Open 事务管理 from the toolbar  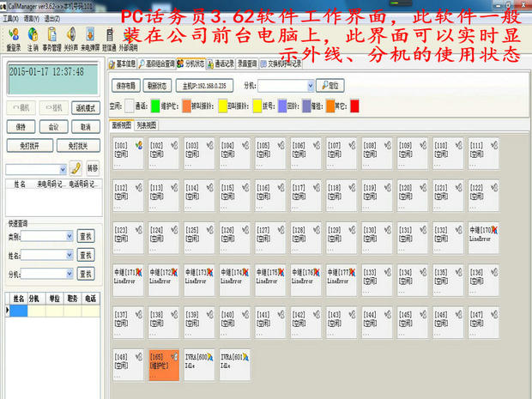pyautogui.click(x=51, y=39)
